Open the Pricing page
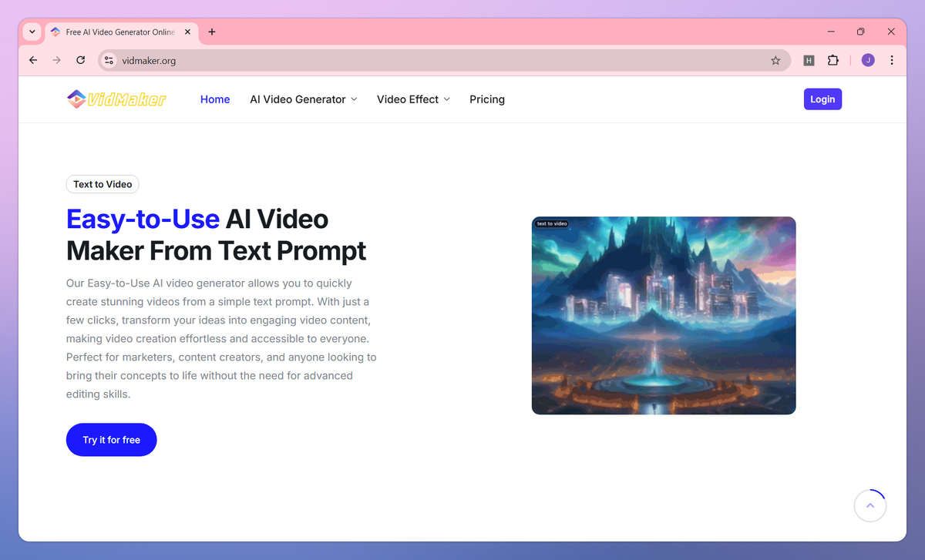The image size is (925, 560). (x=486, y=99)
